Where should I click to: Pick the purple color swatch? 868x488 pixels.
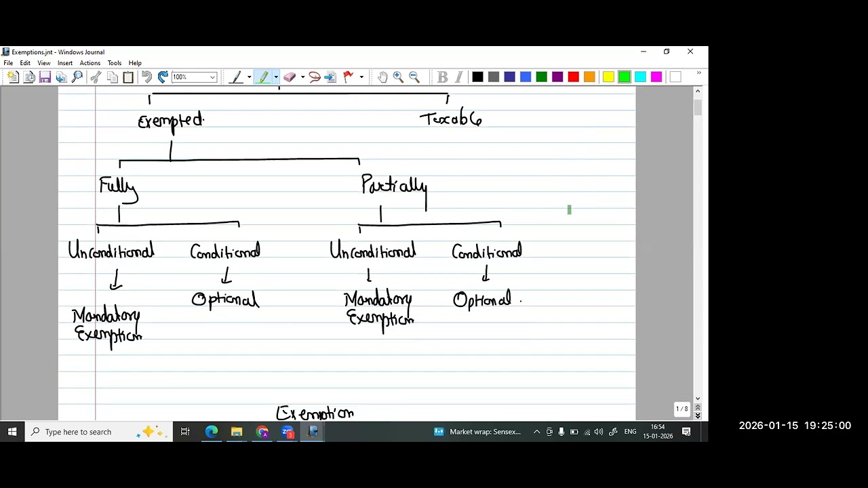tap(557, 77)
